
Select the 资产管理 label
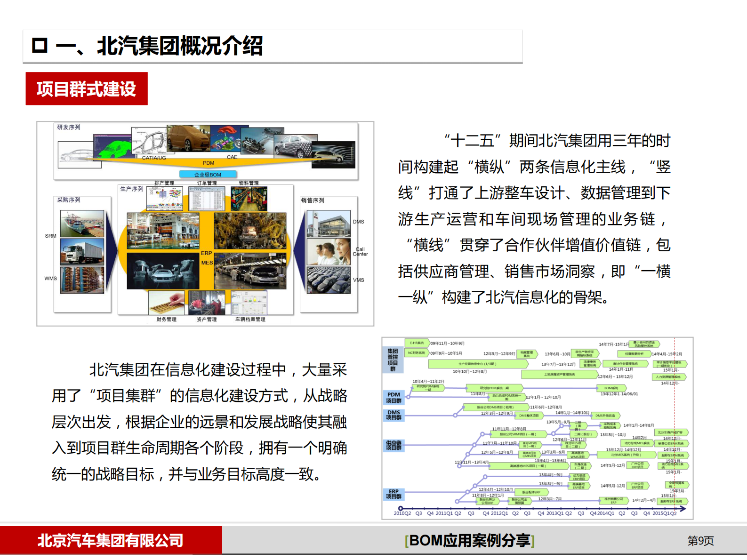point(207,320)
